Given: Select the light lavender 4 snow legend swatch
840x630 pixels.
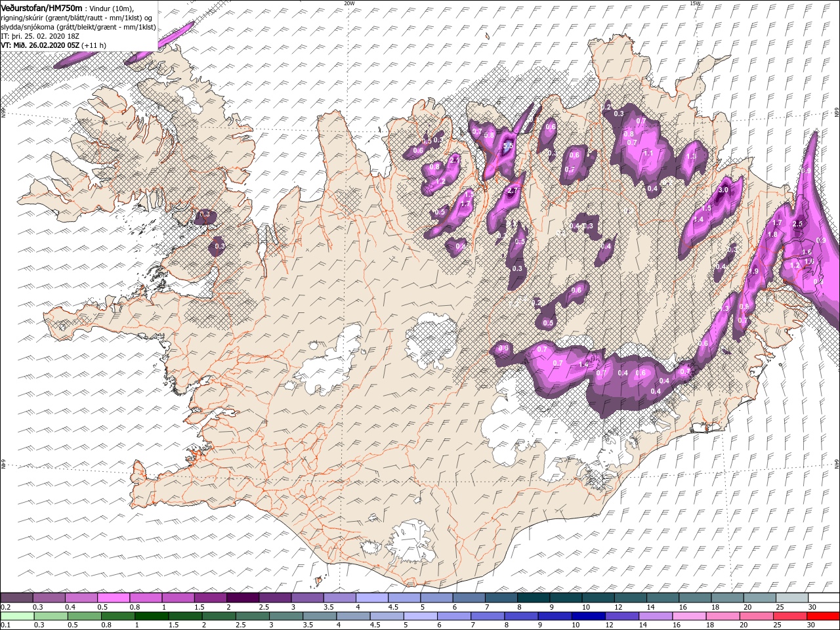Looking at the screenshot, I should 372,598.
